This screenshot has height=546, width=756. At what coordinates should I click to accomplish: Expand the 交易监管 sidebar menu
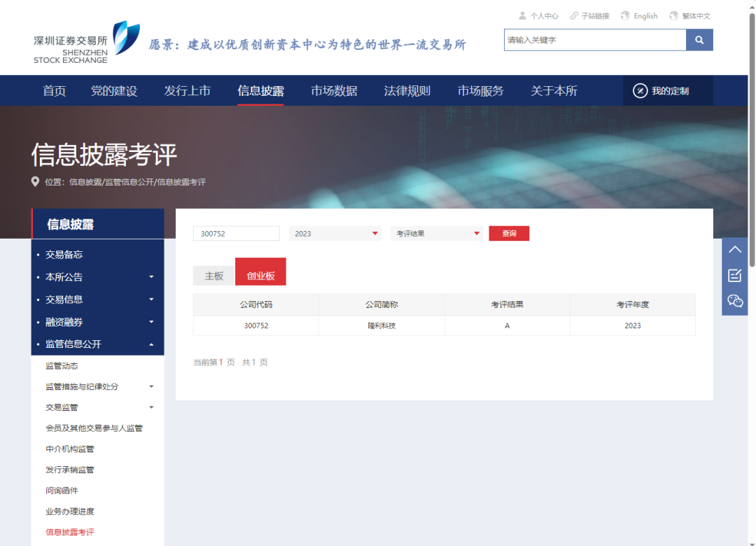(x=59, y=407)
